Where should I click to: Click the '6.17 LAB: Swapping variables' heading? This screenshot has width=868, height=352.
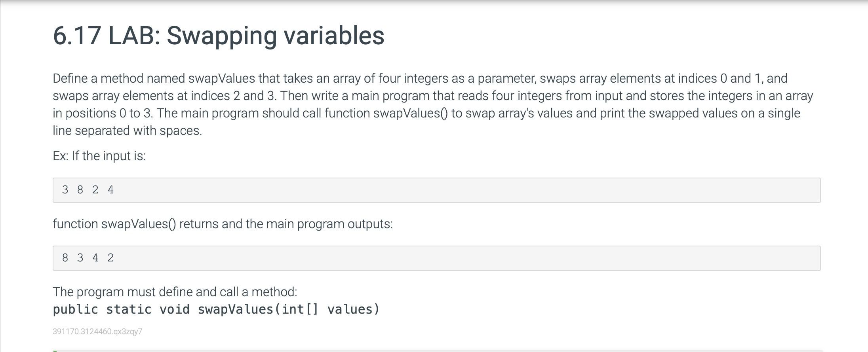click(x=219, y=36)
